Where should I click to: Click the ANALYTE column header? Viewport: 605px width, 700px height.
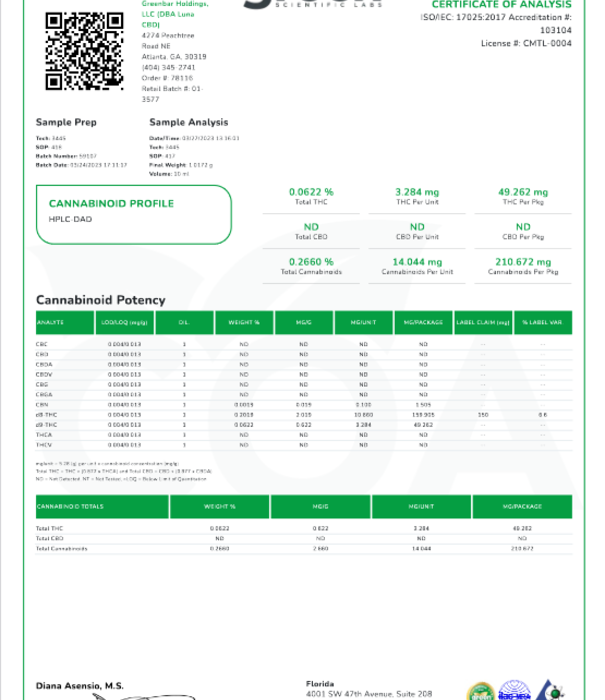coord(51,323)
